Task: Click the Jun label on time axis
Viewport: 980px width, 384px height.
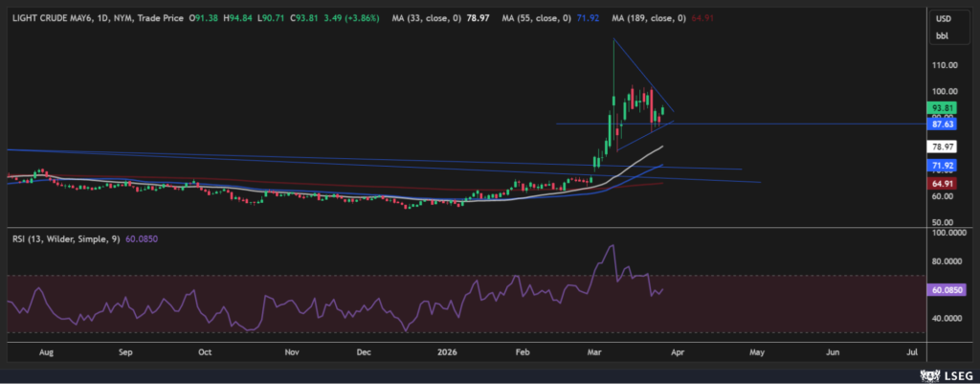Action: pyautogui.click(x=833, y=352)
